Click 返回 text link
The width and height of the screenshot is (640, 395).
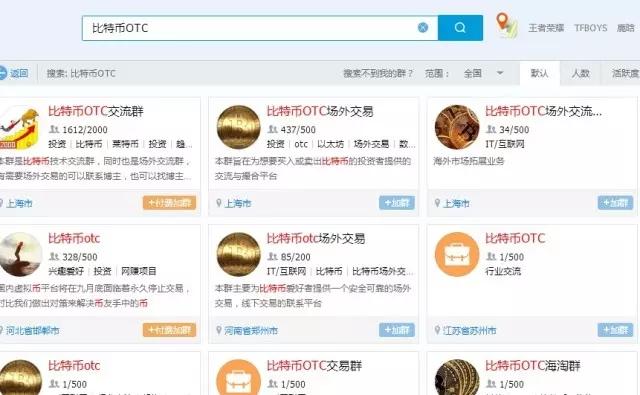click(x=19, y=73)
